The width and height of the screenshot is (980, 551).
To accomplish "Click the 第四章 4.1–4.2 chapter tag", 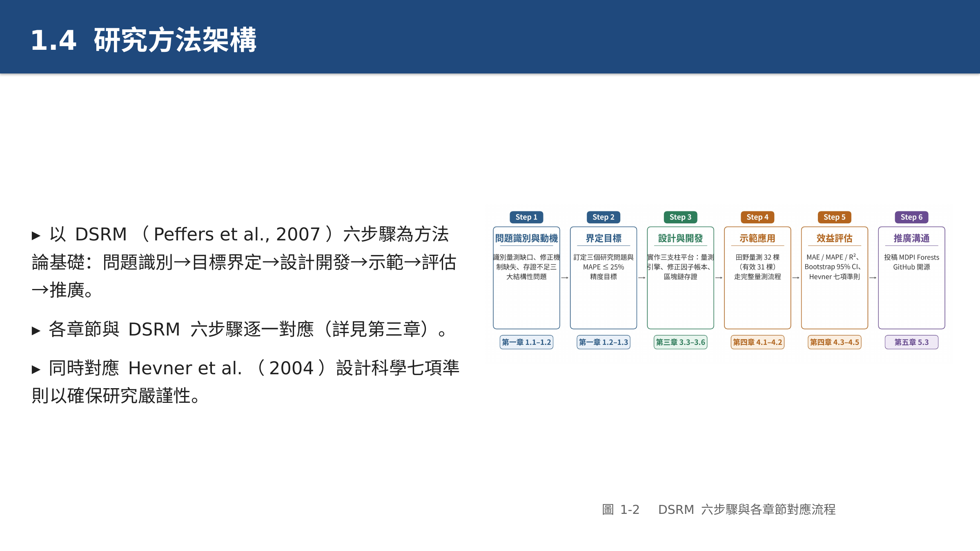I will (757, 342).
